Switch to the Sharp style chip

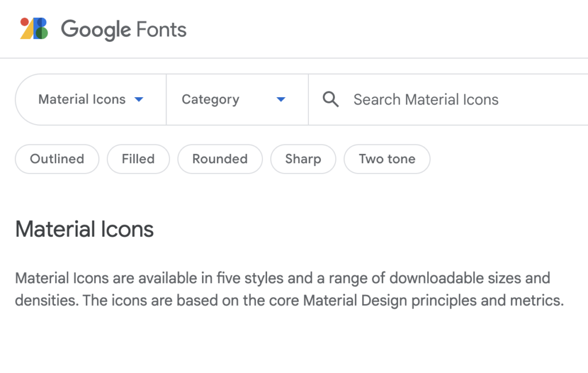(x=303, y=159)
